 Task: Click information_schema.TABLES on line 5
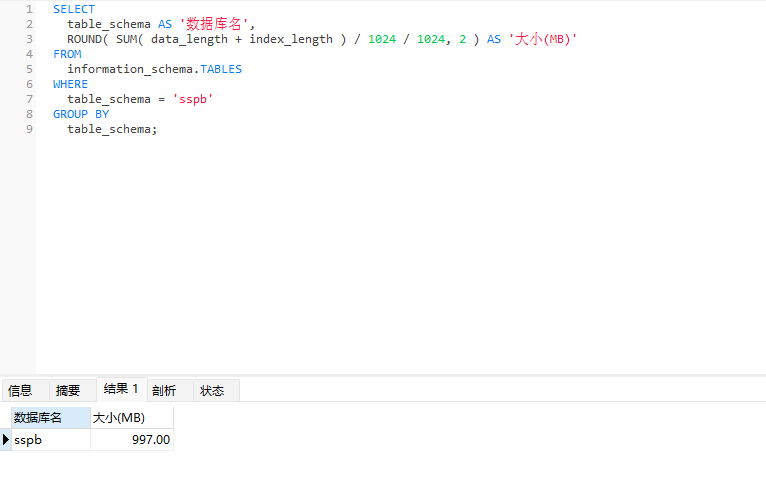point(154,69)
